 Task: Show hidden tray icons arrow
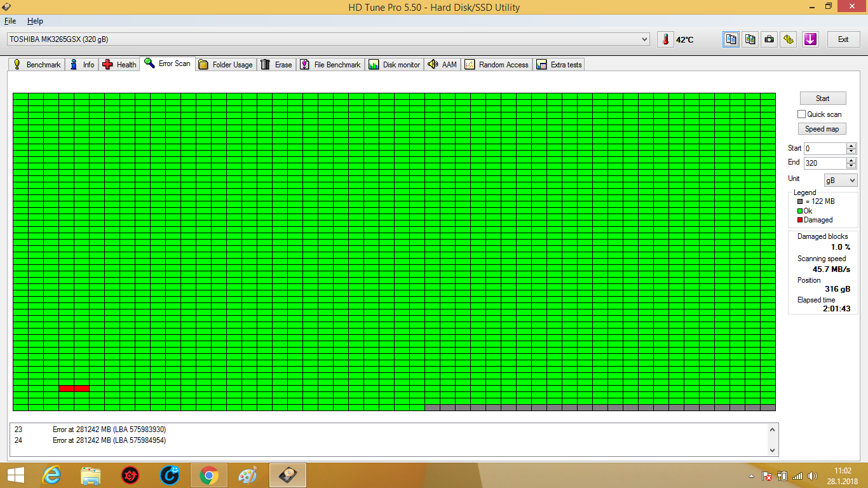pos(751,476)
